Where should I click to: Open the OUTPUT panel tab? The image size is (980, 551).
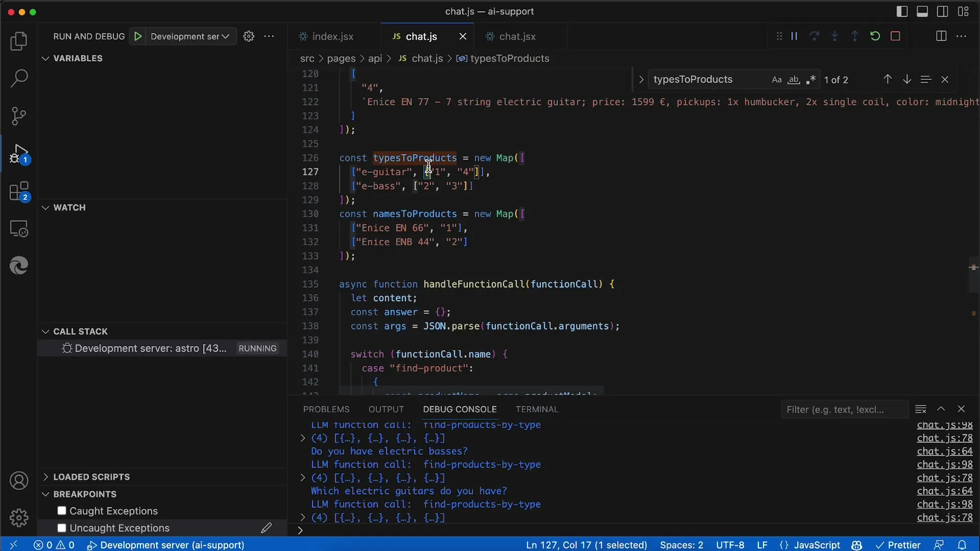click(x=386, y=409)
